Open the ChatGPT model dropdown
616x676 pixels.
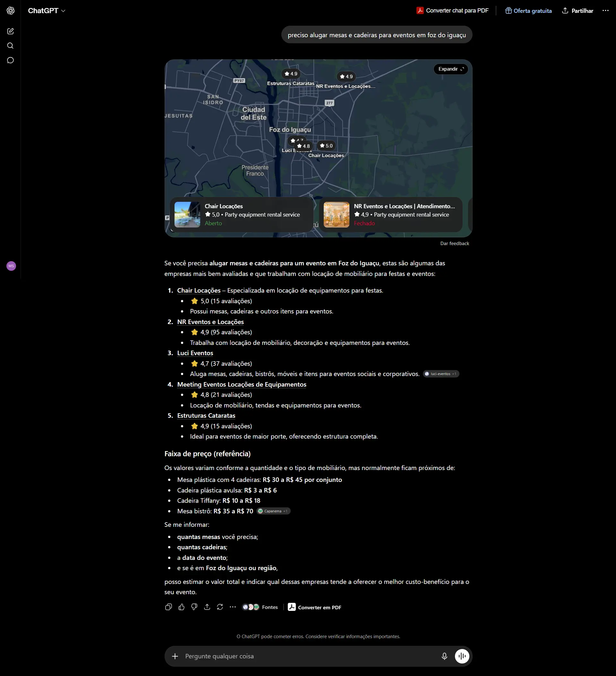click(x=47, y=11)
